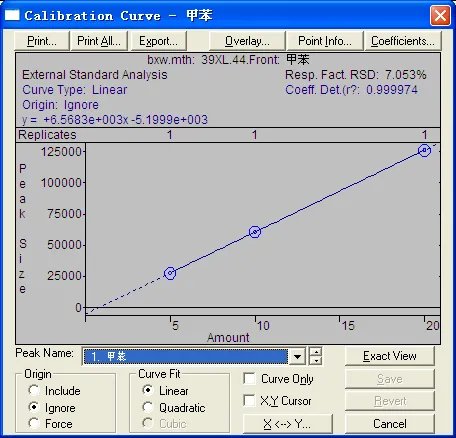Click Print All... button
Image resolution: width=456 pixels, height=438 pixels.
pos(99,41)
